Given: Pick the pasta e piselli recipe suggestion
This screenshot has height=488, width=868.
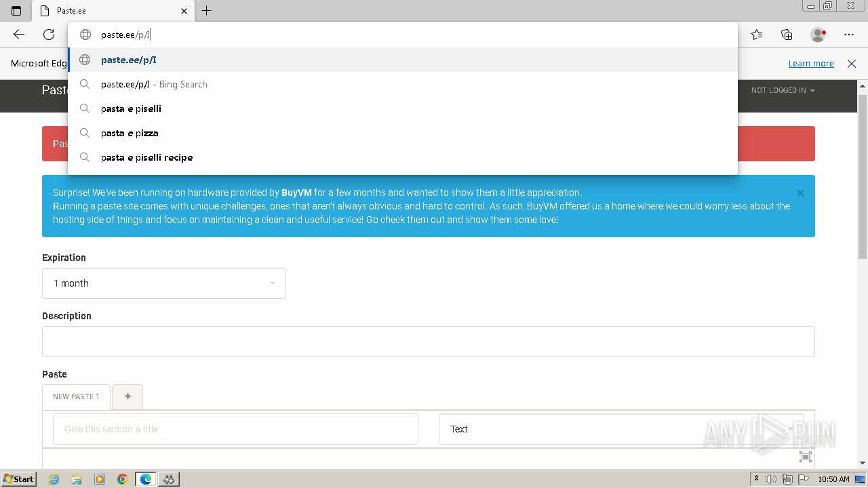Looking at the screenshot, I should point(403,157).
